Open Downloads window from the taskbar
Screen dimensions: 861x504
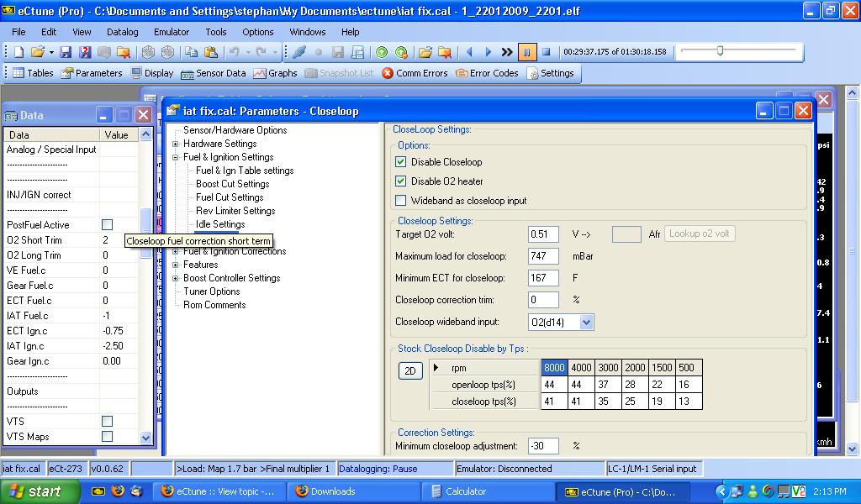354,491
